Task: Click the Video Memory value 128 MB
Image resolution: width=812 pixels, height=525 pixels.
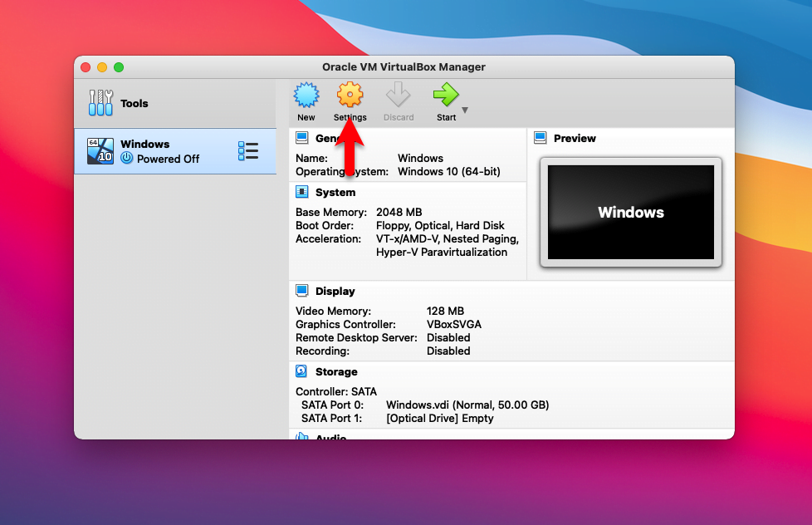Action: 445,311
